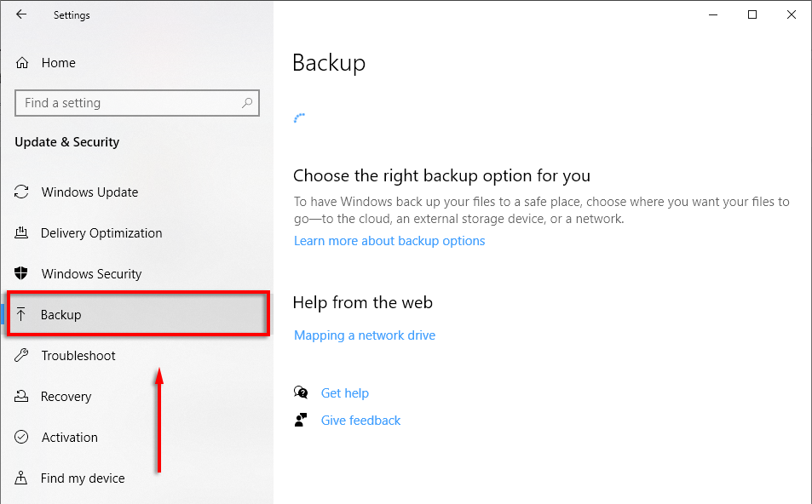Open Mapping a network drive link
Image resolution: width=812 pixels, height=504 pixels.
[x=365, y=335]
